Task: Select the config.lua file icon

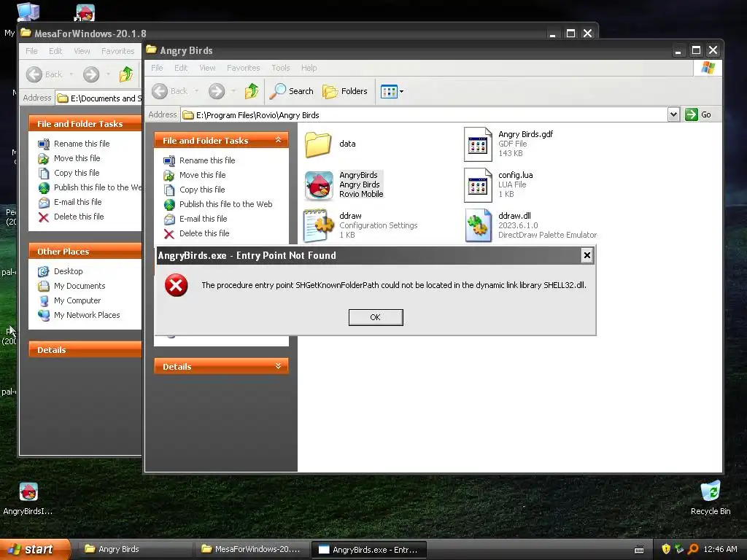Action: 478,185
